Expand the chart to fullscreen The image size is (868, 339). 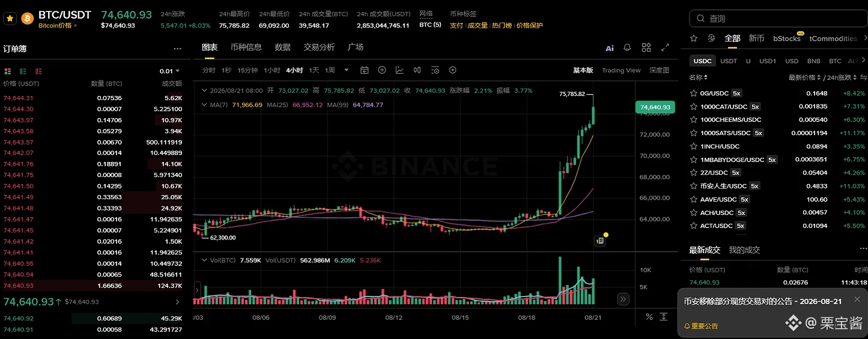(665, 47)
